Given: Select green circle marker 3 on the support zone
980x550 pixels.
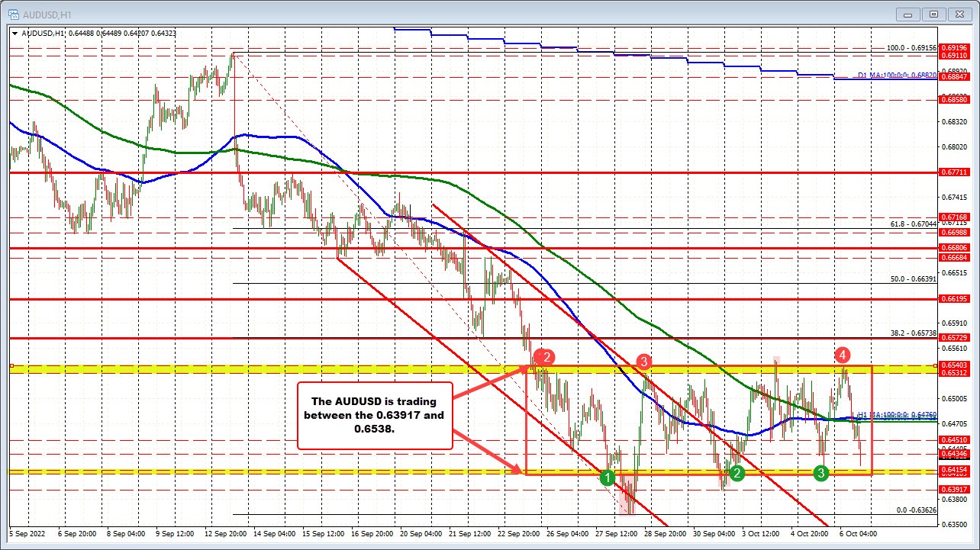Looking at the screenshot, I should (821, 474).
